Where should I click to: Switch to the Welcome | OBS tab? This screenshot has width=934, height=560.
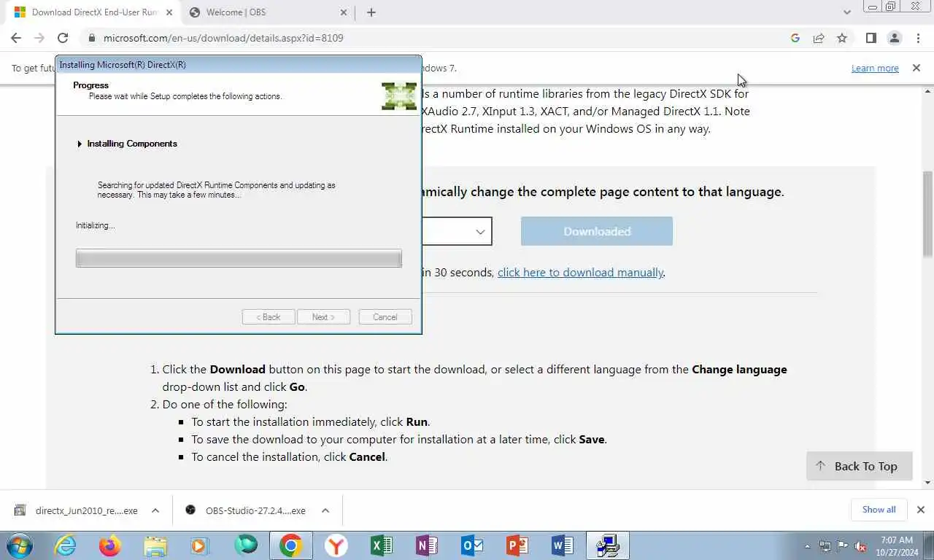pos(268,12)
